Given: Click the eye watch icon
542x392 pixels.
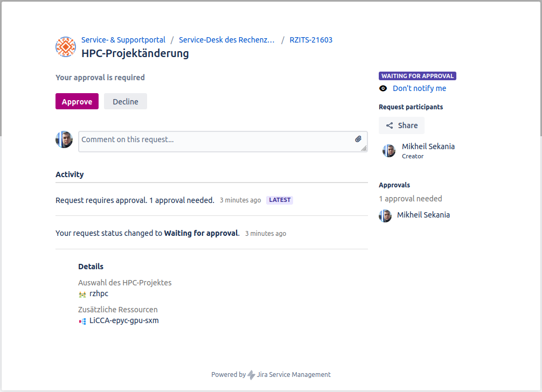Looking at the screenshot, I should [x=383, y=88].
